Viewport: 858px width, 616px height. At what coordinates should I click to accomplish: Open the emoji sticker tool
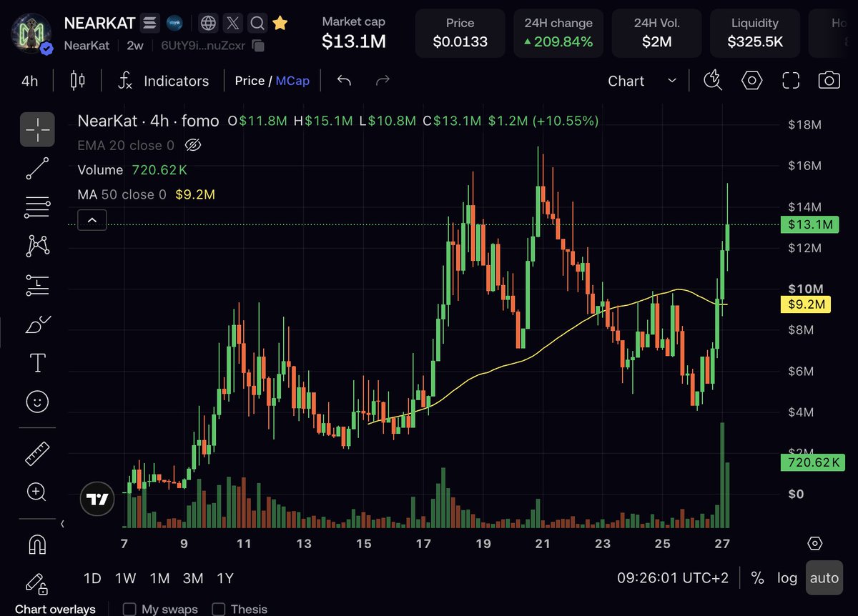pos(37,401)
